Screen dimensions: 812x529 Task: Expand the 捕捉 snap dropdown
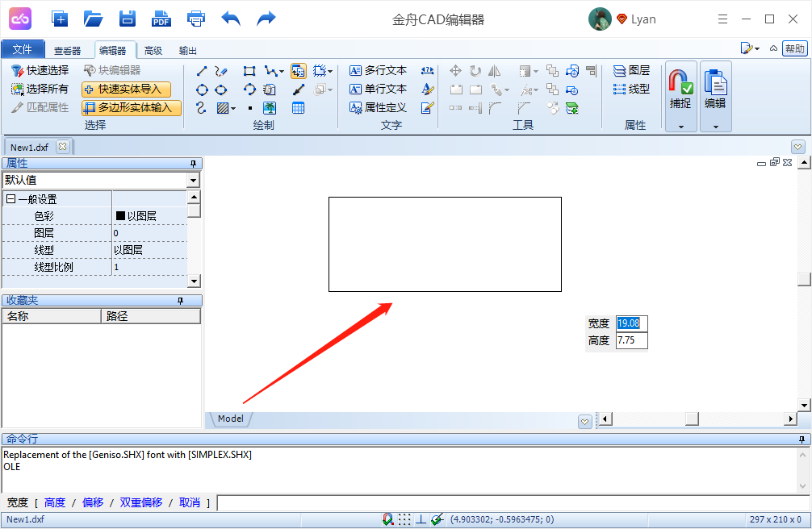(681, 127)
